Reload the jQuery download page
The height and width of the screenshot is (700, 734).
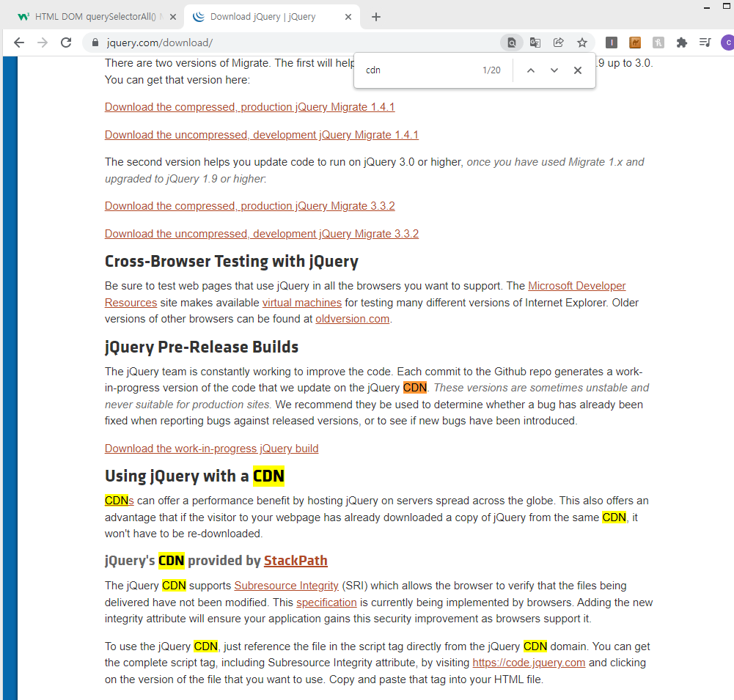[67, 43]
